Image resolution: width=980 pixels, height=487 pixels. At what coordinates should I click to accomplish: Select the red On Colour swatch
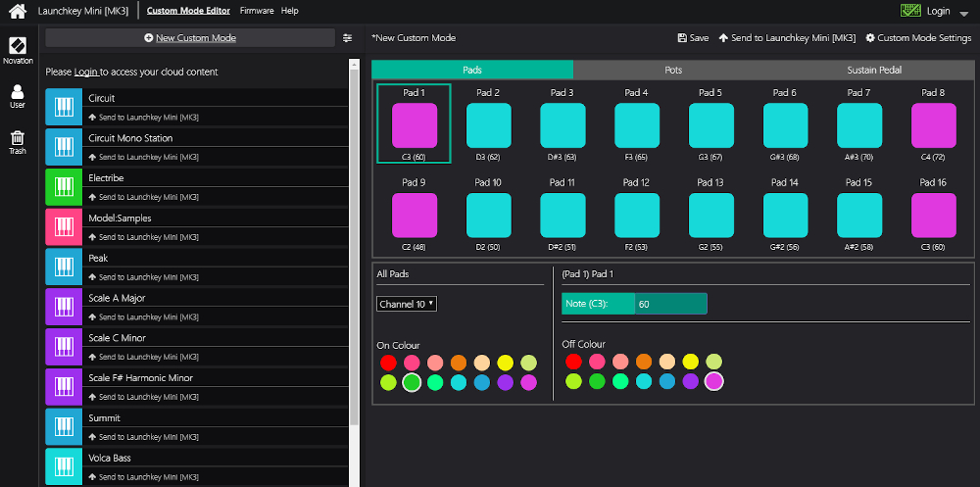(388, 363)
